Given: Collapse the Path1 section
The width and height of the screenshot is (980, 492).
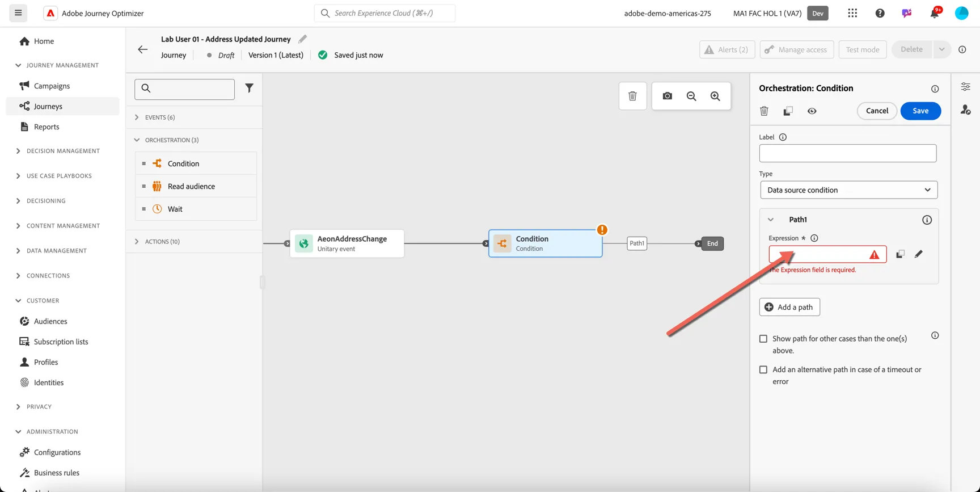Looking at the screenshot, I should point(771,220).
